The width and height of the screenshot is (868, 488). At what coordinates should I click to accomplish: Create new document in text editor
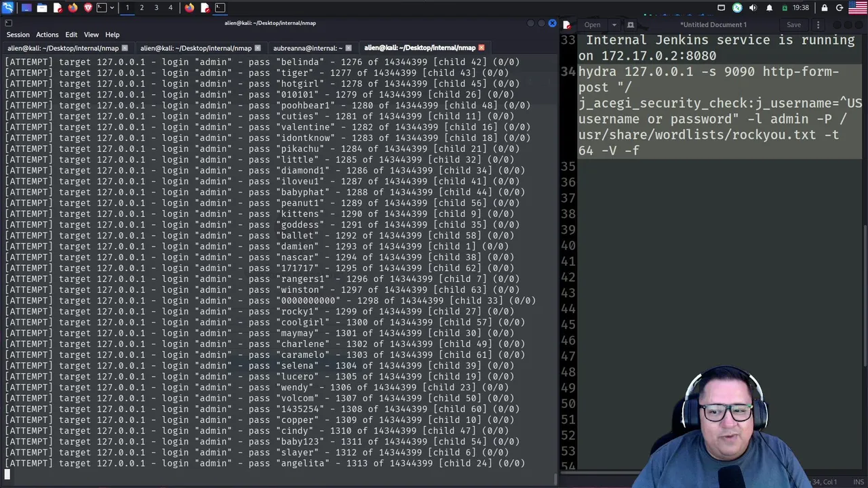pyautogui.click(x=630, y=25)
